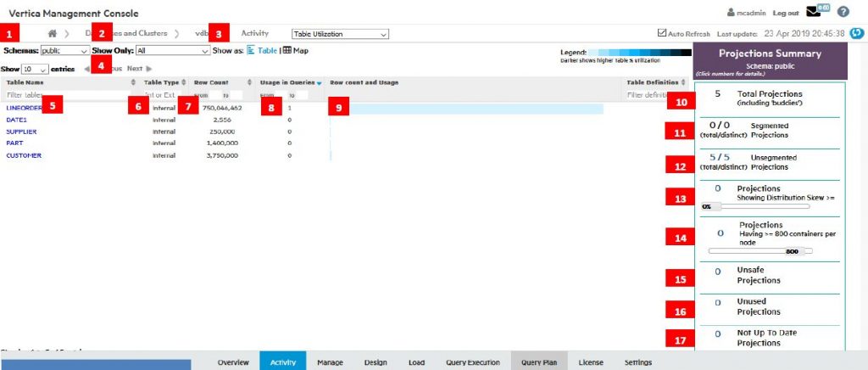Viewport: 868px width, 370px height.
Task: Open the help question mark icon
Action: [843, 12]
